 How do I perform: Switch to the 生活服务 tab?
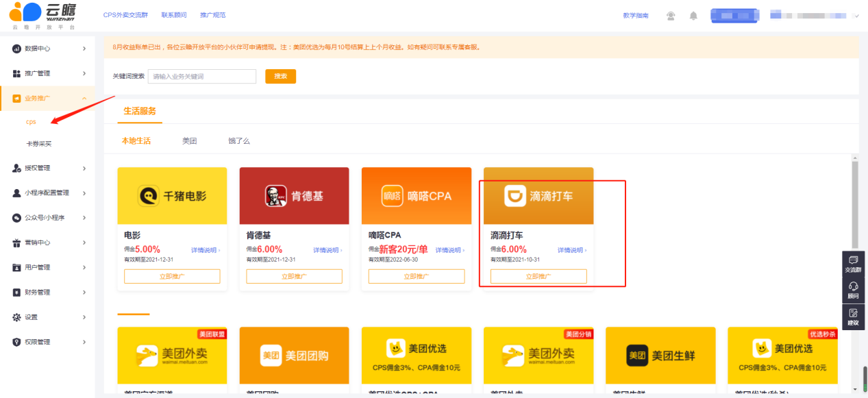140,111
